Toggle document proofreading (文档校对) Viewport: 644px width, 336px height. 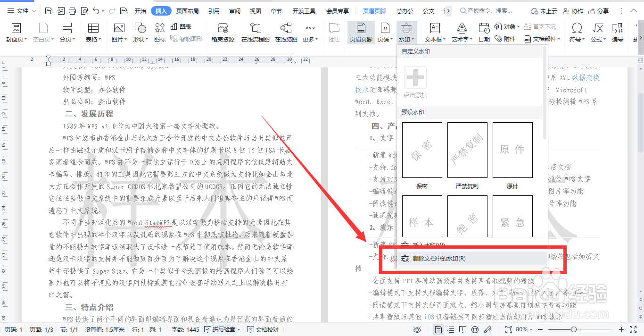click(x=263, y=329)
